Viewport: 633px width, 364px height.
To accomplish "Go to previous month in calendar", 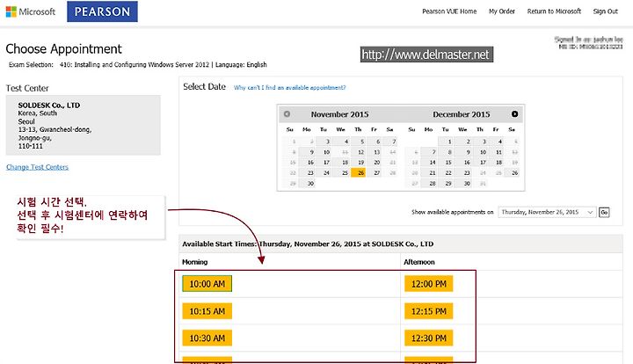I will (287, 114).
